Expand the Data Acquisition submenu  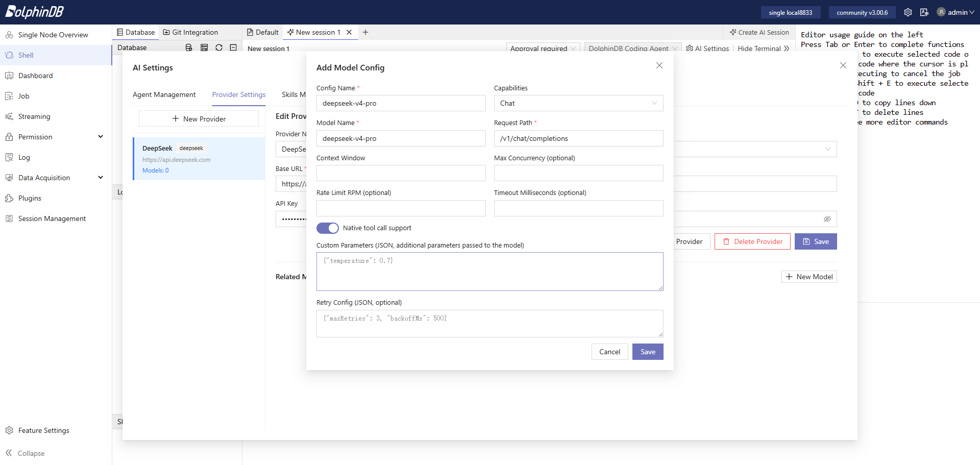(x=101, y=178)
